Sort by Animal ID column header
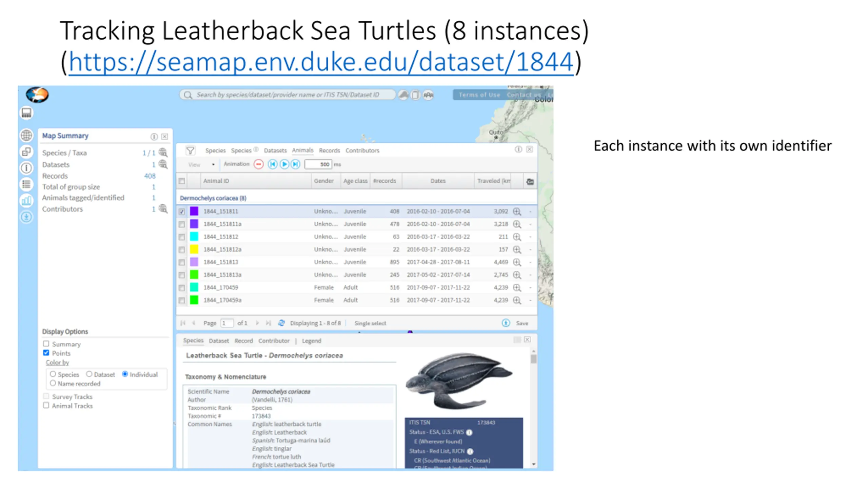Screen dimensions: 868x488 (256, 181)
